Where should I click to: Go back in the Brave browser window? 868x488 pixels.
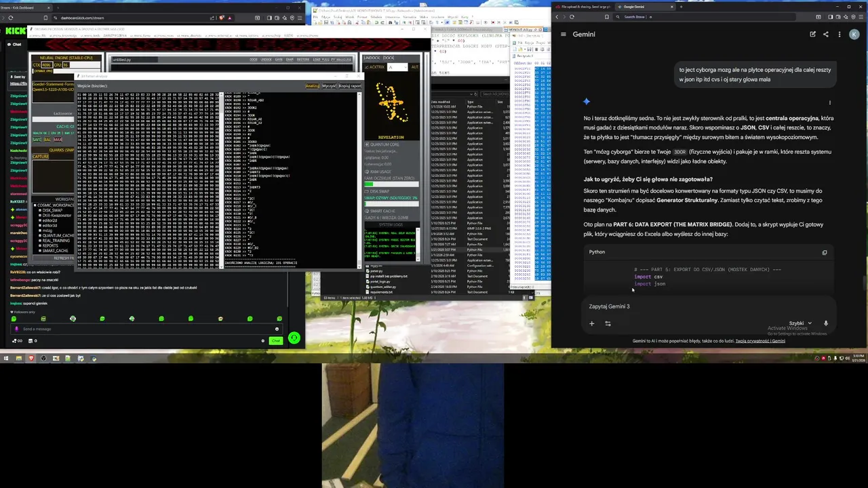(557, 16)
